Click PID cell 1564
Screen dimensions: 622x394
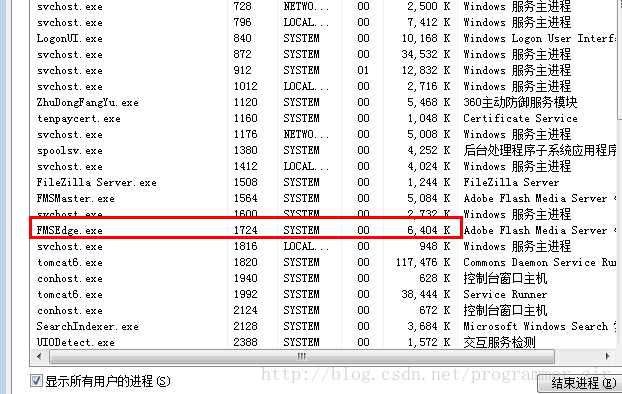click(x=245, y=198)
